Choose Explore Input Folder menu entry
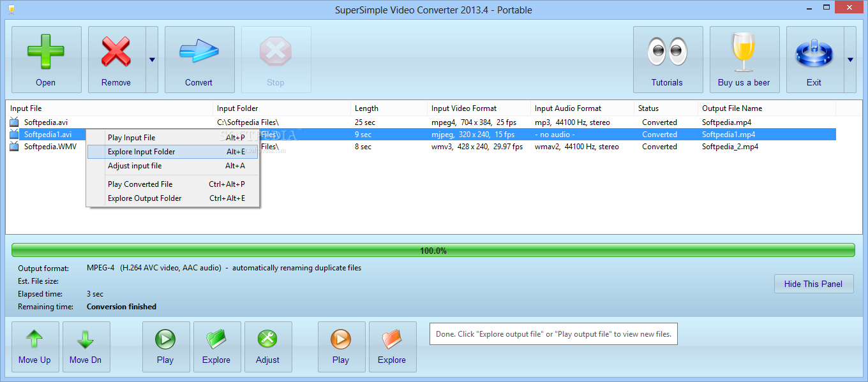 (x=174, y=152)
